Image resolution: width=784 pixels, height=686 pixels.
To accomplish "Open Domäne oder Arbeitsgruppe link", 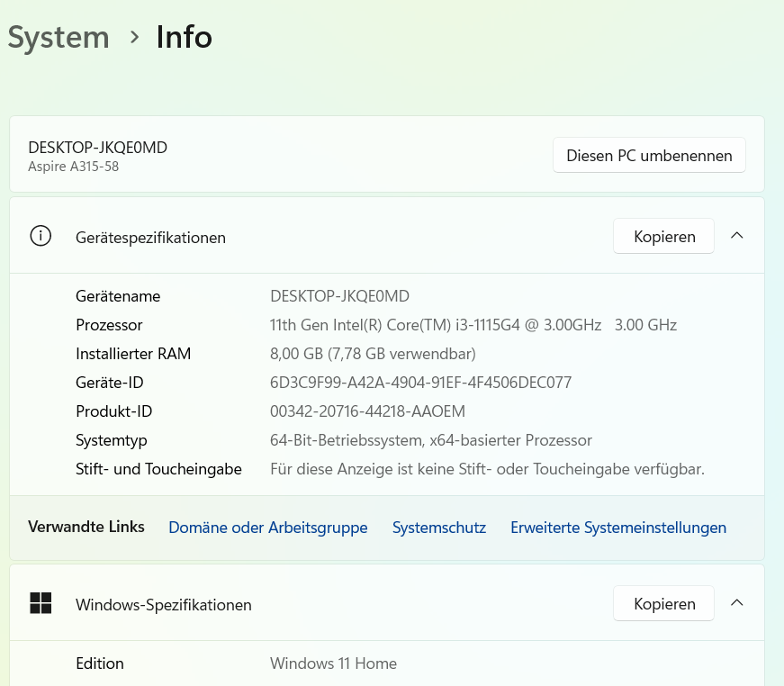I will (268, 528).
